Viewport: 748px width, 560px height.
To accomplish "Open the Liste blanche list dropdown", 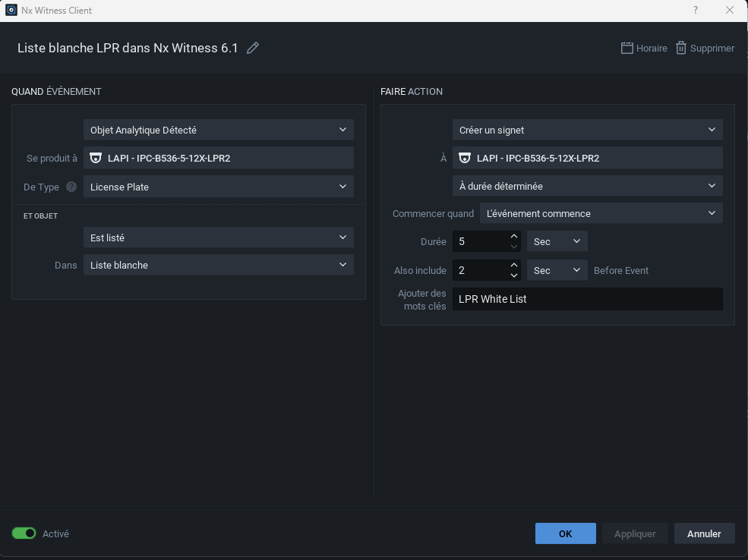I will click(218, 266).
